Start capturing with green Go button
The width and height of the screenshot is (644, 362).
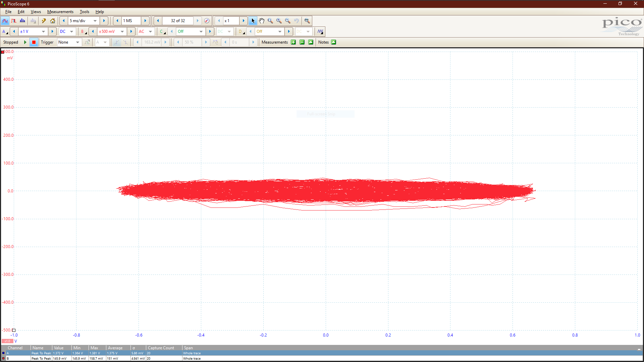click(25, 42)
